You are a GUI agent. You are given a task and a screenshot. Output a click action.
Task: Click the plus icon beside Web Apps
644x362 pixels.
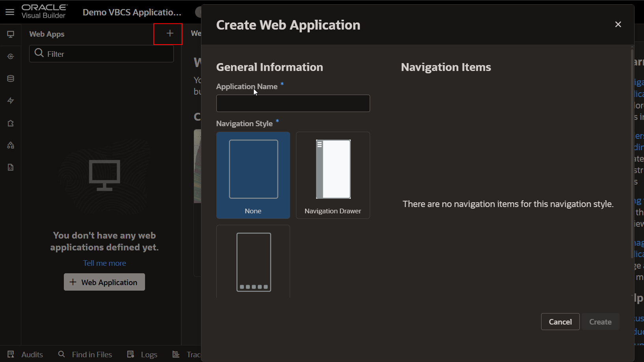[170, 34]
